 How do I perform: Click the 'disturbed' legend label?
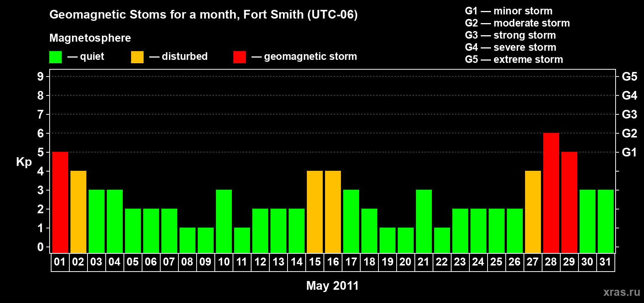184,56
